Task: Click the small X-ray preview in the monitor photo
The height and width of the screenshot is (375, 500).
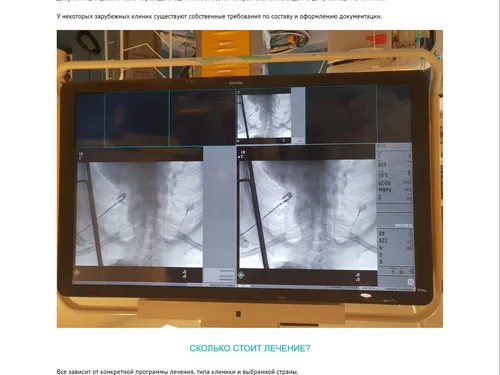Action: click(264, 116)
